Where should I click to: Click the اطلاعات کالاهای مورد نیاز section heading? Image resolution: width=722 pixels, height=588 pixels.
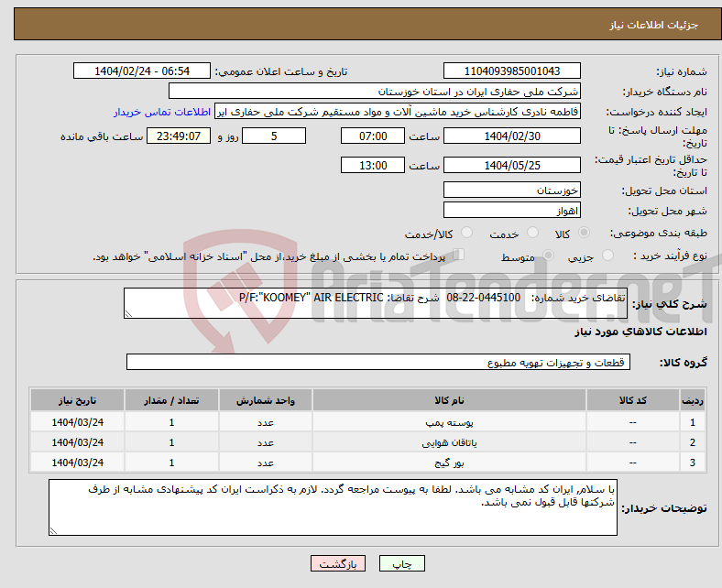(x=640, y=332)
